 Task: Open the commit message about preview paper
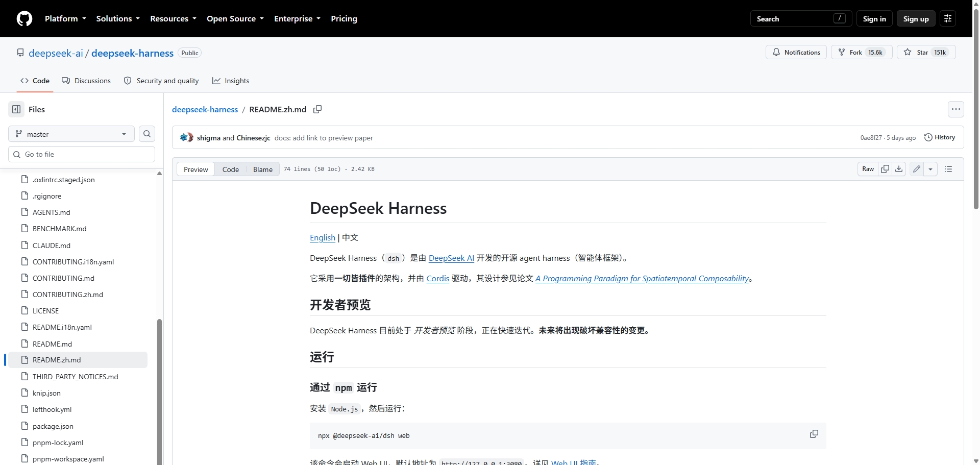(324, 138)
